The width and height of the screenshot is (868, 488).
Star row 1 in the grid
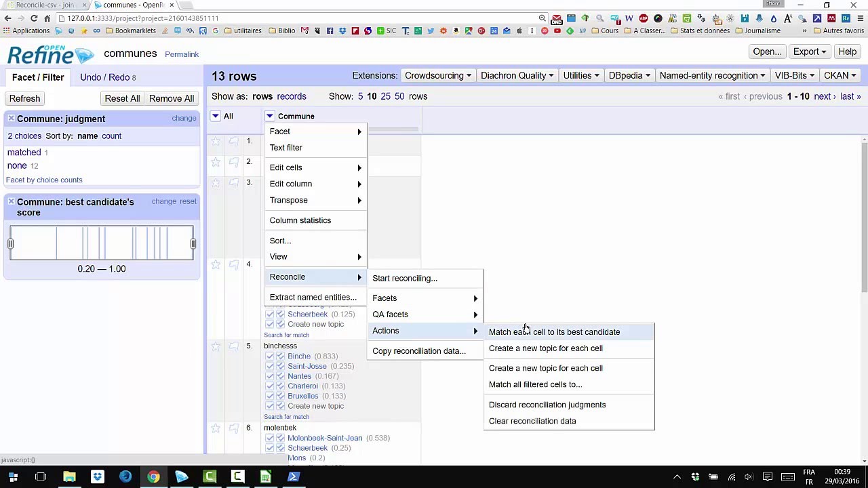pyautogui.click(x=216, y=141)
